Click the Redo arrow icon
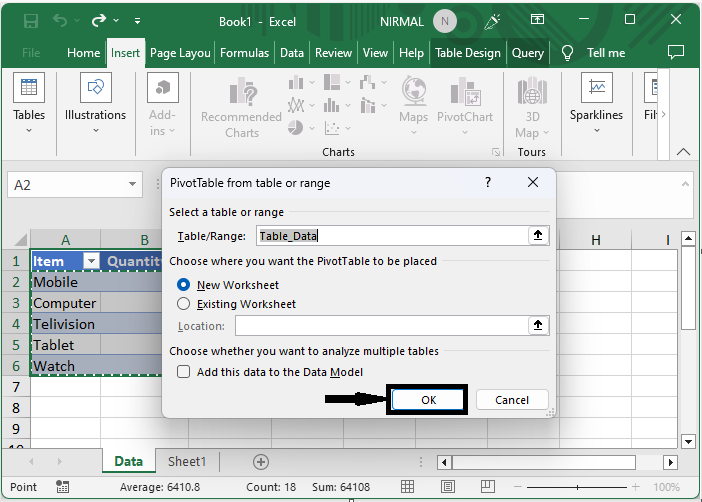This screenshot has height=502, width=702. tap(99, 21)
